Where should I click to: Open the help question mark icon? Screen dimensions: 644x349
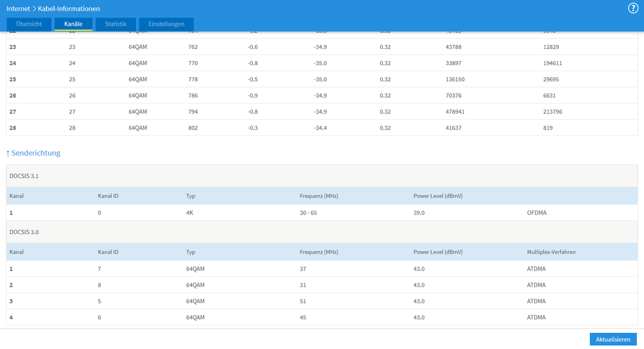pos(632,8)
